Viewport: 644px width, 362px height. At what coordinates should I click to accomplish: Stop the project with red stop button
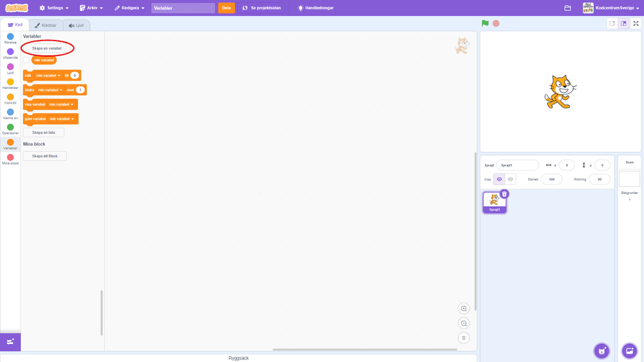click(496, 23)
